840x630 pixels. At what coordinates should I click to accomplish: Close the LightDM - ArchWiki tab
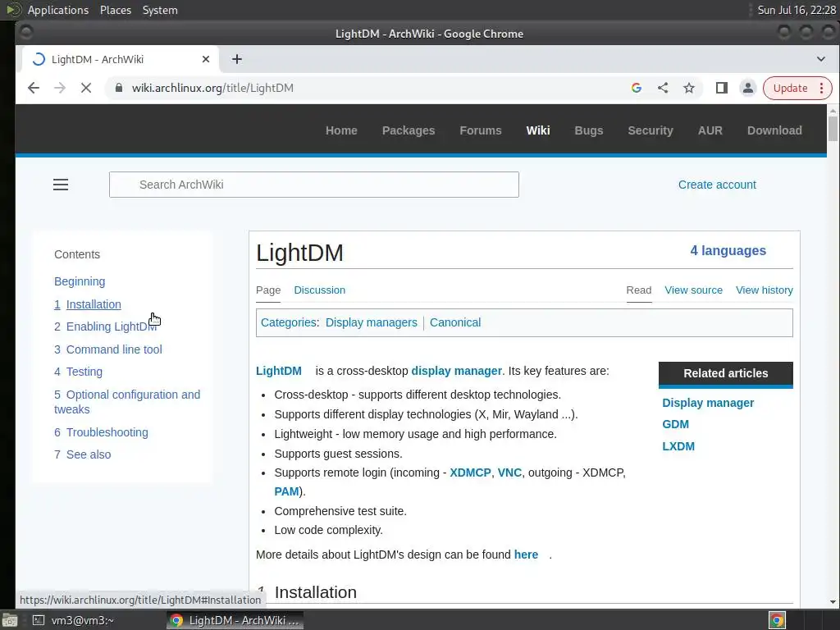click(x=206, y=59)
